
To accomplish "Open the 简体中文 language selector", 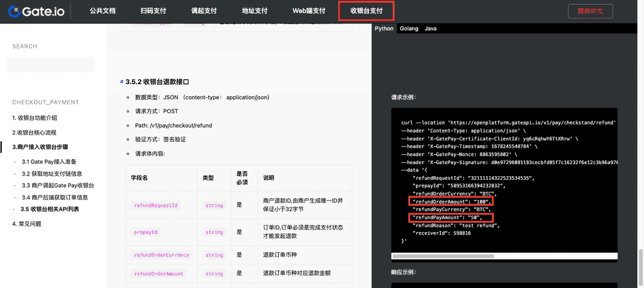I will (590, 11).
